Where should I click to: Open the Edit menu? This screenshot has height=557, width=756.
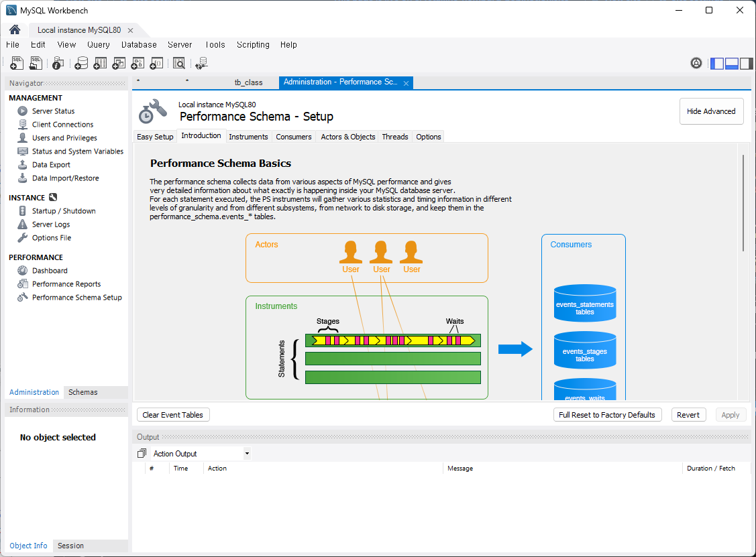(38, 45)
